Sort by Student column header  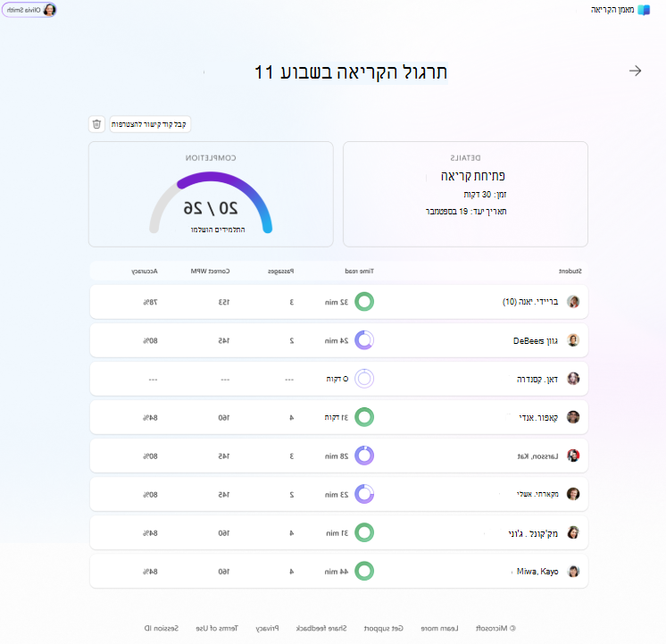(570, 271)
